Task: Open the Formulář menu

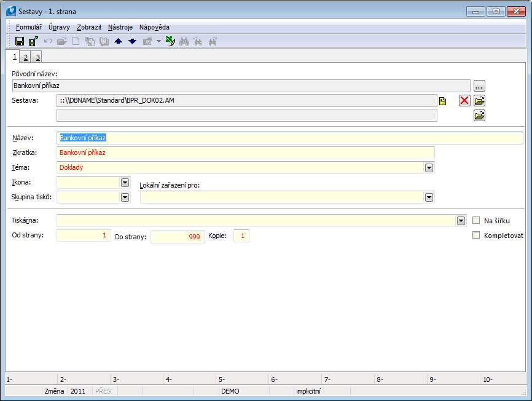Action: [29, 27]
